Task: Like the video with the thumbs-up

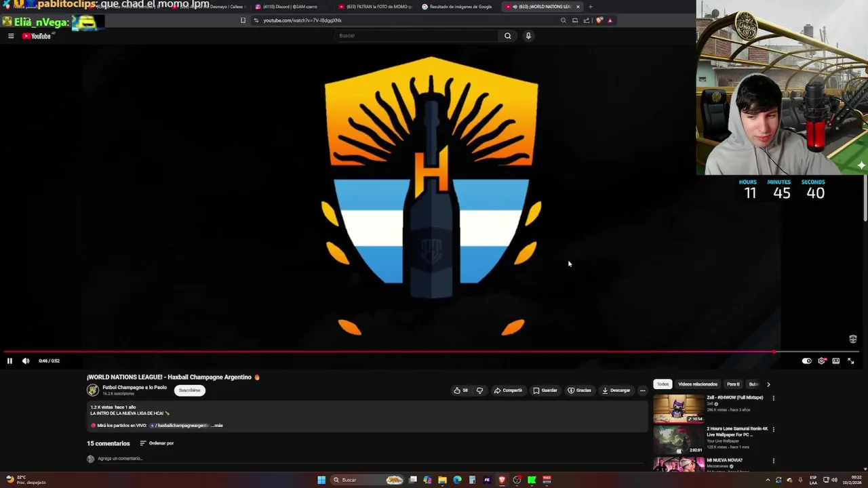Action: [x=461, y=390]
